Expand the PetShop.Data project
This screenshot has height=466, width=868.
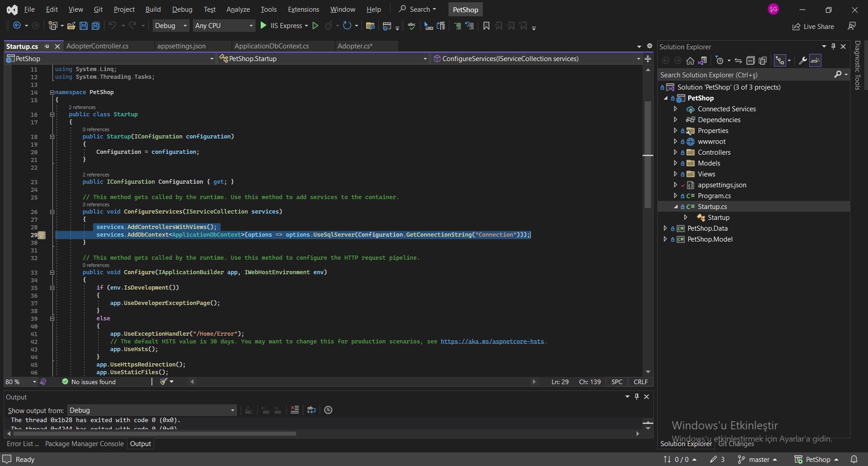665,228
